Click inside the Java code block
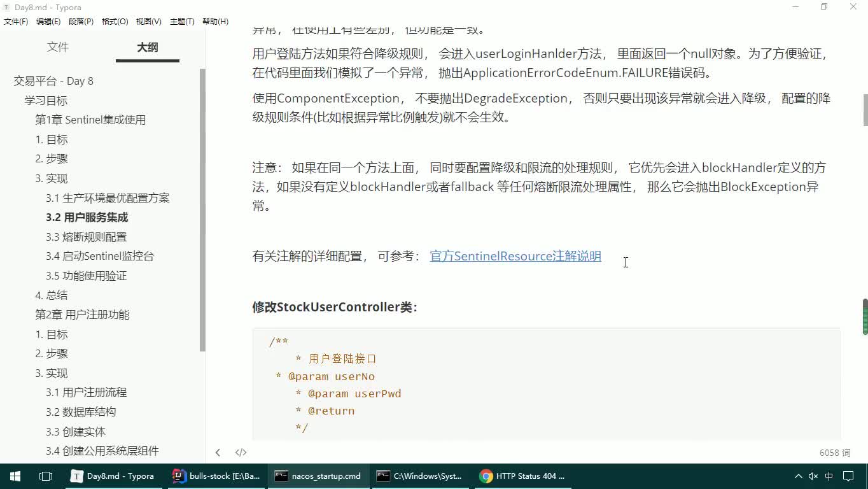The image size is (868, 489). click(546, 384)
